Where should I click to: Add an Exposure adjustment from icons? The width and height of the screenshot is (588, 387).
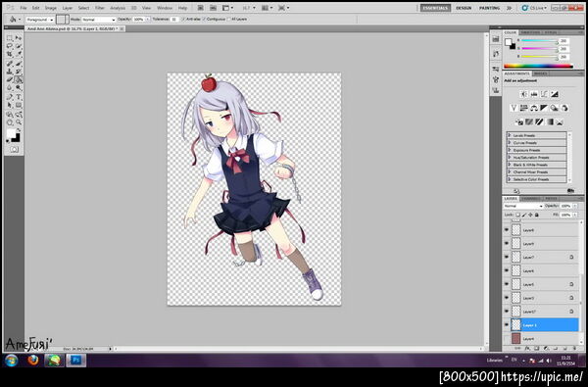(555, 94)
